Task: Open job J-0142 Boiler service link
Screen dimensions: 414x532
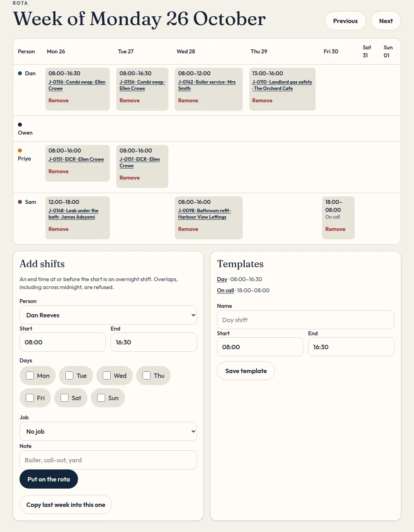Action: [207, 85]
